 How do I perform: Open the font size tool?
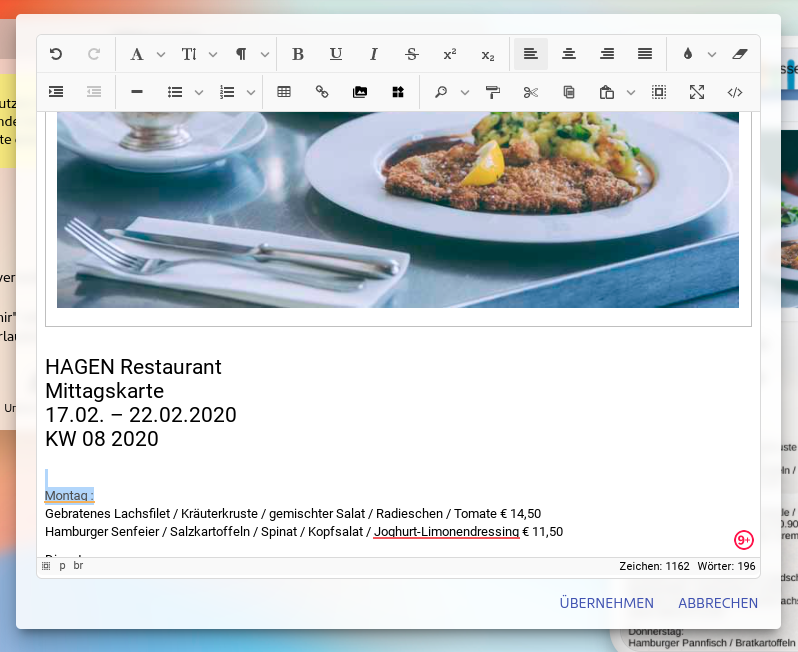(189, 54)
